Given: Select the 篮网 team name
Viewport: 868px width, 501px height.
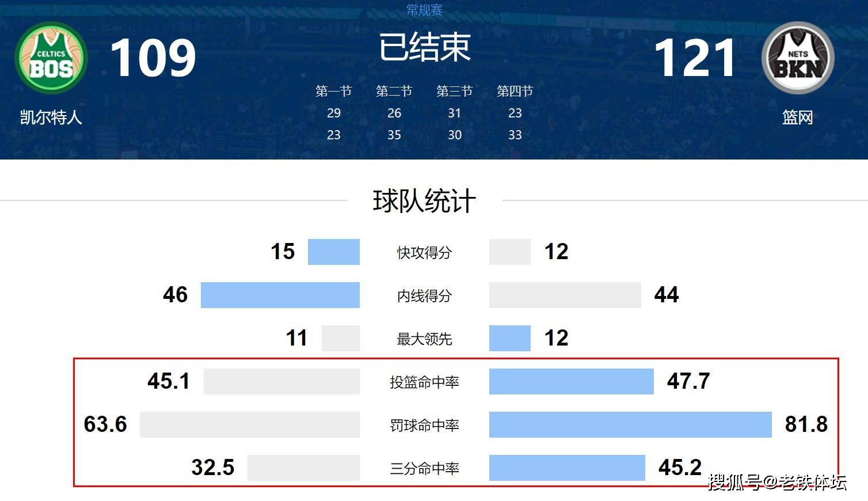Looking at the screenshot, I should tap(798, 117).
